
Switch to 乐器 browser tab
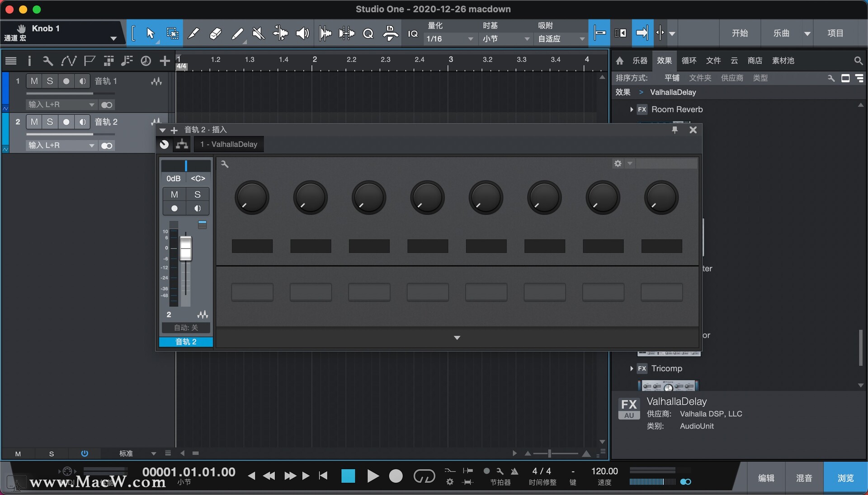640,61
